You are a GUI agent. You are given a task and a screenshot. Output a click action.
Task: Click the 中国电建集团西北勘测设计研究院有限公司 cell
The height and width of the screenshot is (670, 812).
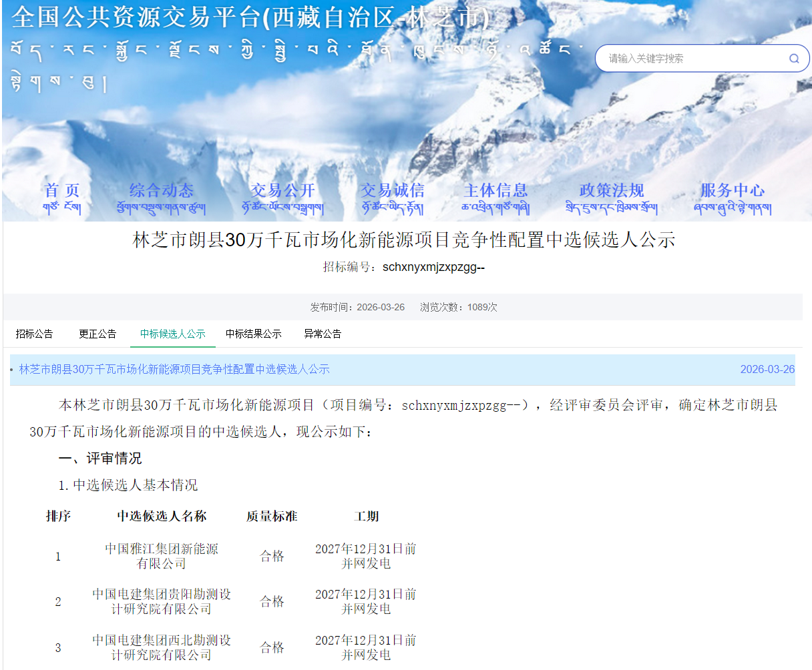click(162, 647)
